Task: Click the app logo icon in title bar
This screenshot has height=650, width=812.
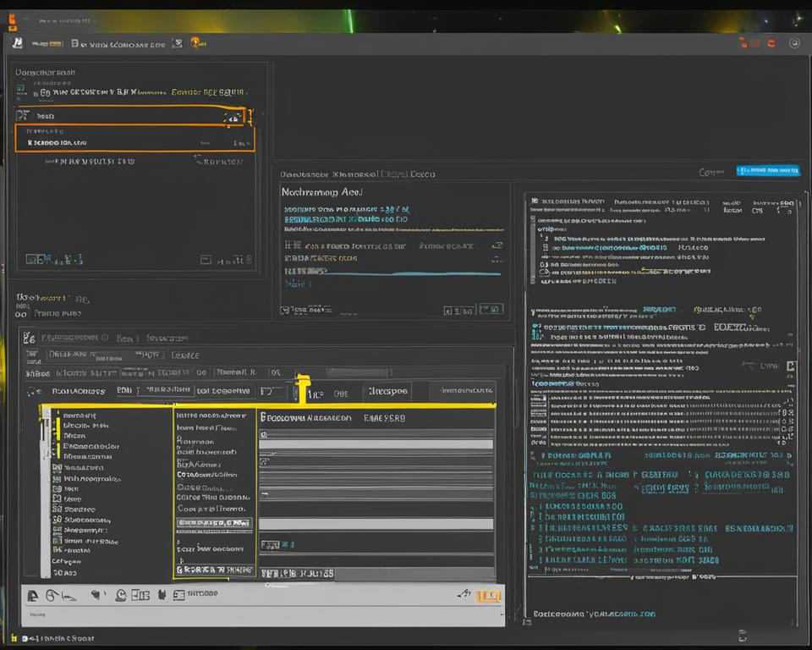Action: pyautogui.click(x=16, y=42)
